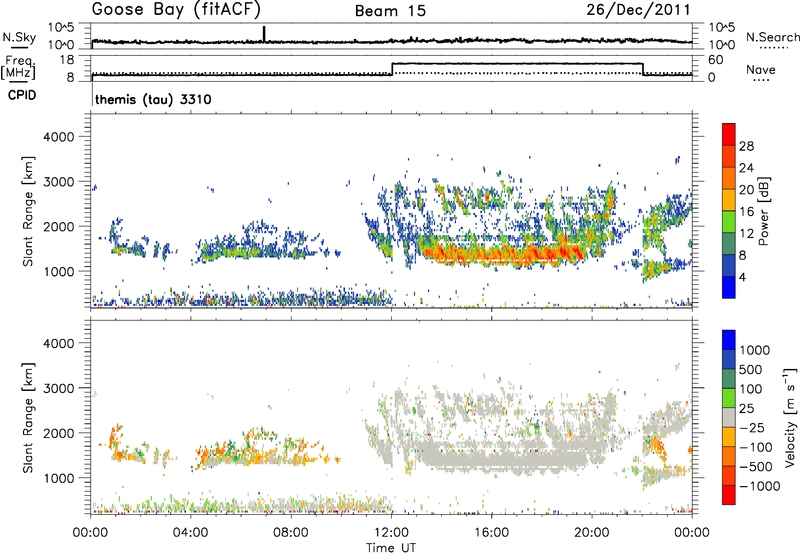
Task: Click the '04:00' time axis label
Action: [190, 533]
